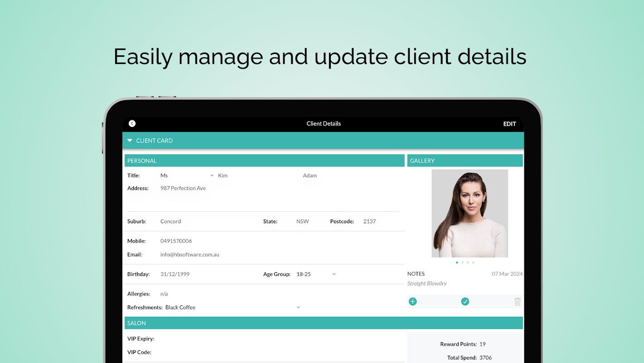
Task: Click the note text Straight Blowdry
Action: [x=427, y=284]
